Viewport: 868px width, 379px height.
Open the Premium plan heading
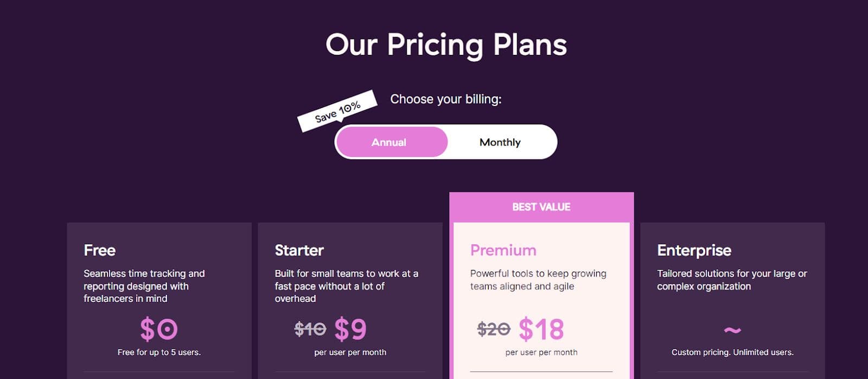tap(503, 250)
